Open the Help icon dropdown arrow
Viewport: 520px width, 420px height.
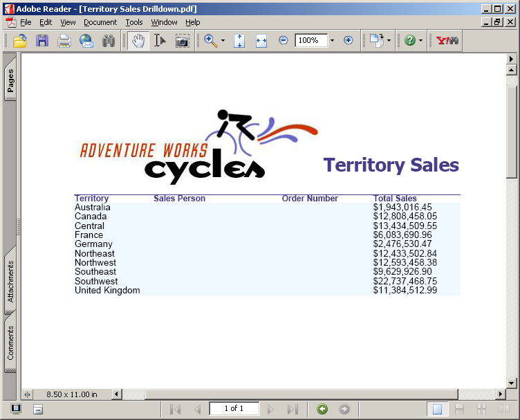[420, 41]
